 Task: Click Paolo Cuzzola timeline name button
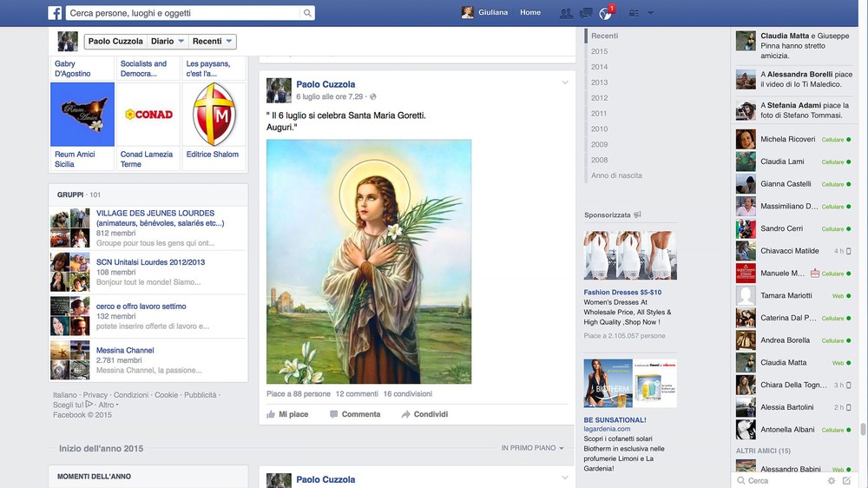point(115,42)
